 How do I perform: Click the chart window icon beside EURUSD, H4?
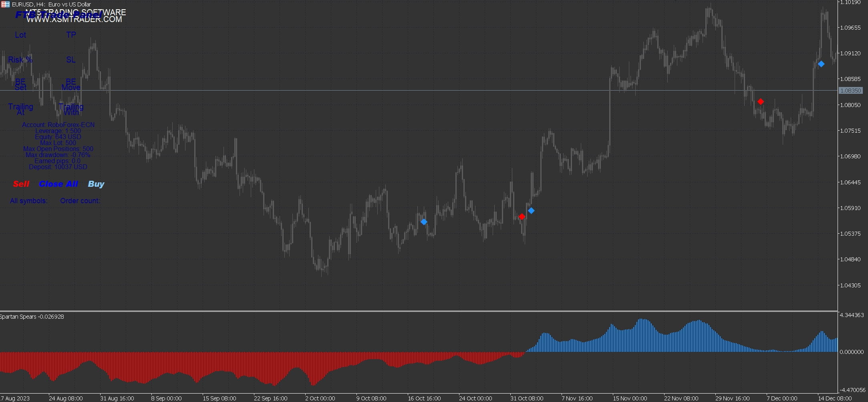5,4
